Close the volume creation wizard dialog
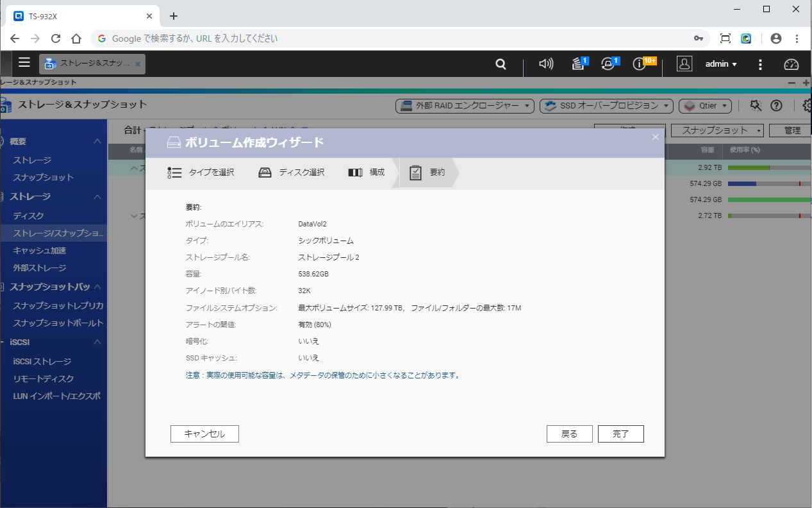812x508 pixels. (655, 137)
